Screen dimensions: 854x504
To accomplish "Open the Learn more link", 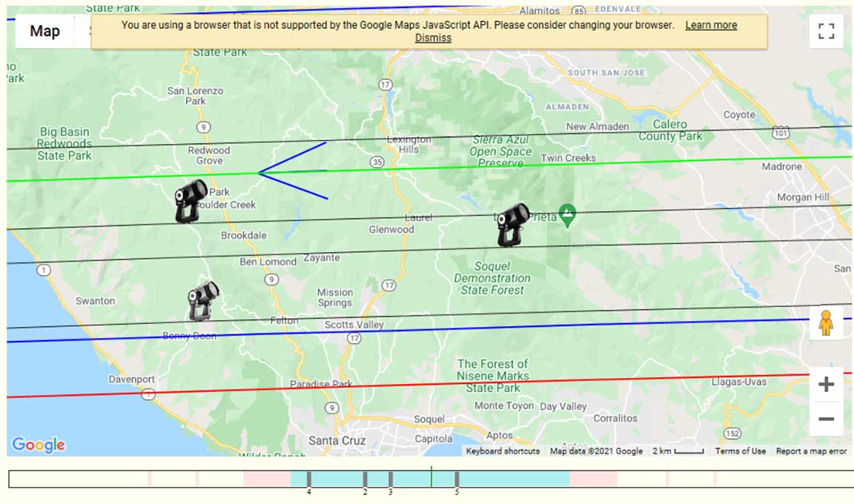I will point(711,25).
